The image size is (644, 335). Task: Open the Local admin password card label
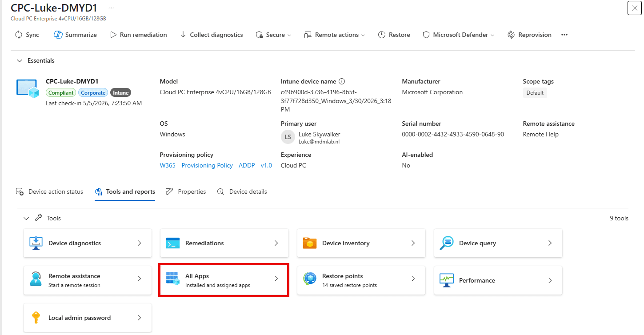click(80, 318)
